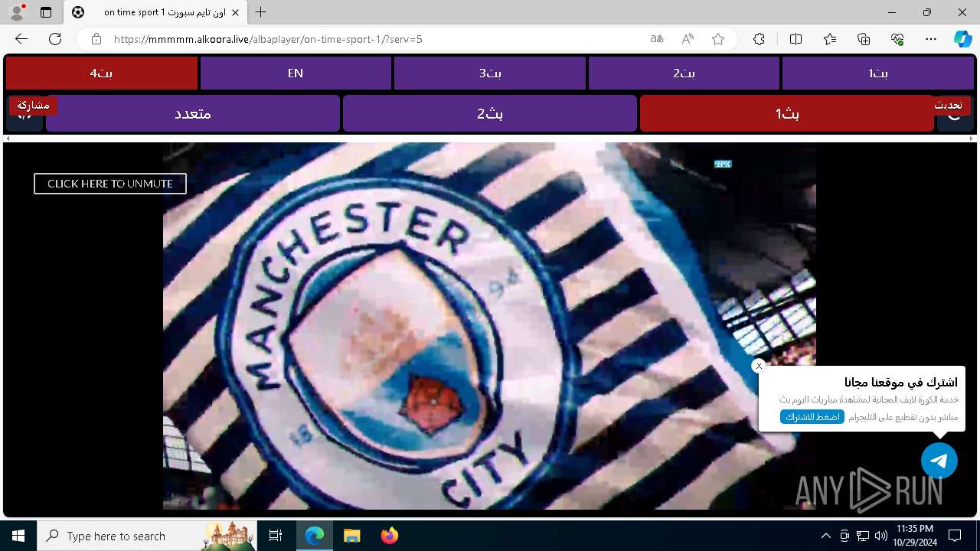Open Task View on the taskbar
980x551 pixels.
tap(276, 536)
